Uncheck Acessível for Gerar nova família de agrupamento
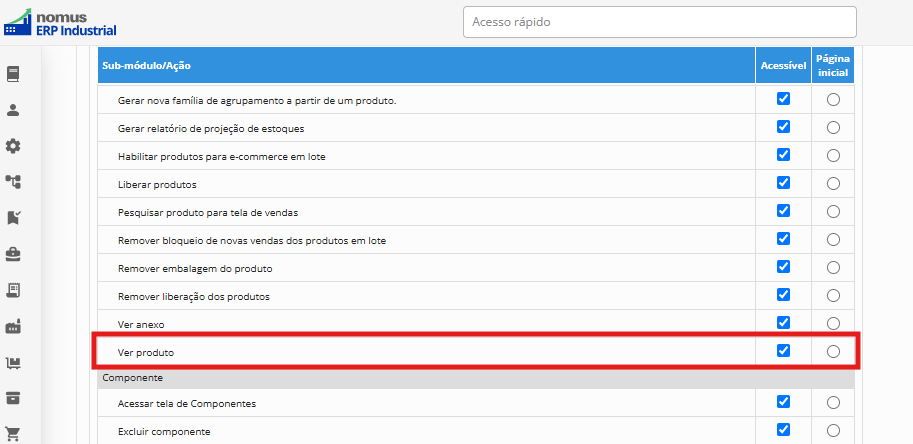The width and height of the screenshot is (913, 444). (x=783, y=99)
